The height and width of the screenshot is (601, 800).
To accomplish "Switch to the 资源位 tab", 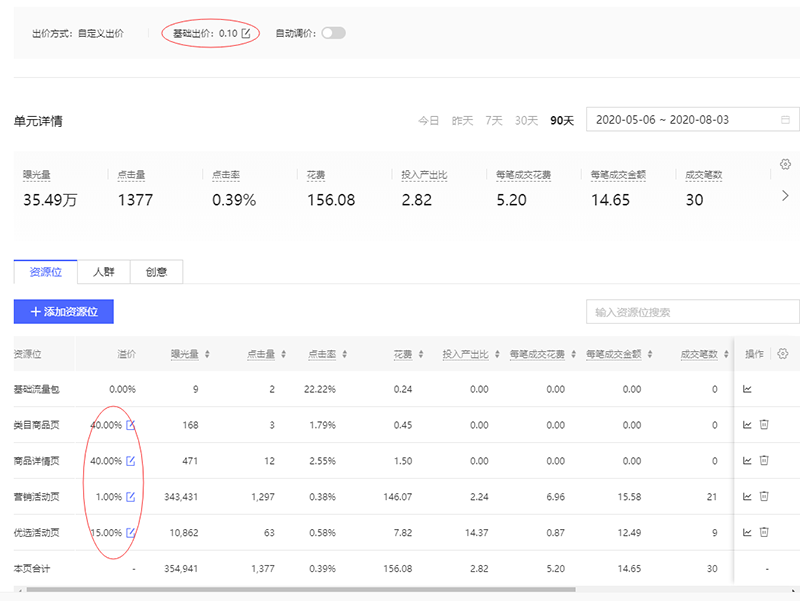I will tap(45, 272).
